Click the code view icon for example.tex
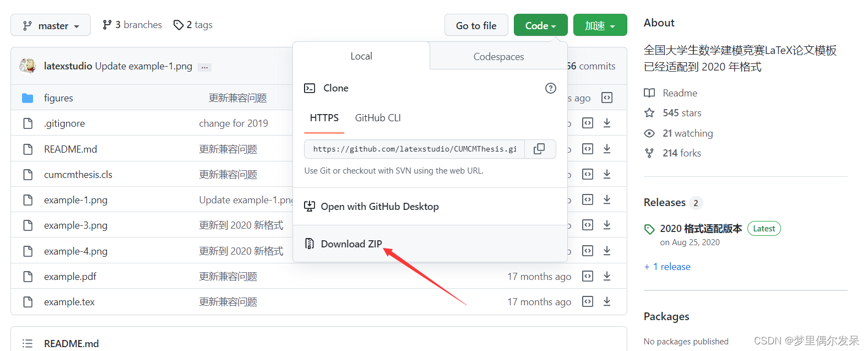The image size is (868, 351). (x=588, y=301)
